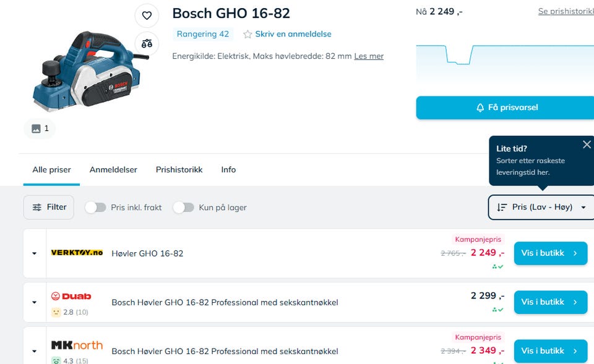Image resolution: width=594 pixels, height=364 pixels.
Task: Click the MKnorth store logo
Action: pyautogui.click(x=77, y=345)
